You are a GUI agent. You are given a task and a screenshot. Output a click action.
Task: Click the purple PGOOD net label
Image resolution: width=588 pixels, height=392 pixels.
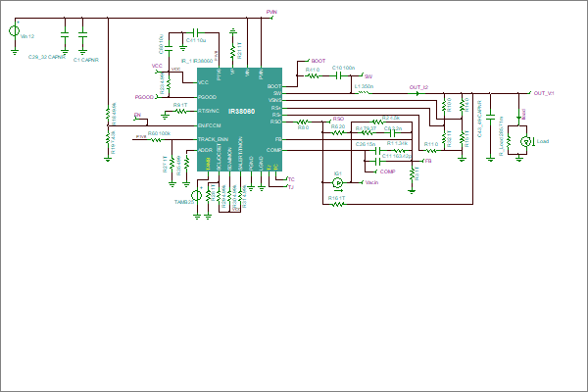(x=144, y=97)
